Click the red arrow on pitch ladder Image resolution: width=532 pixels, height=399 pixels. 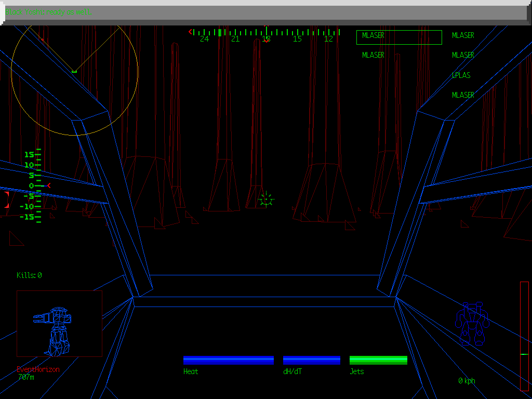(49, 185)
